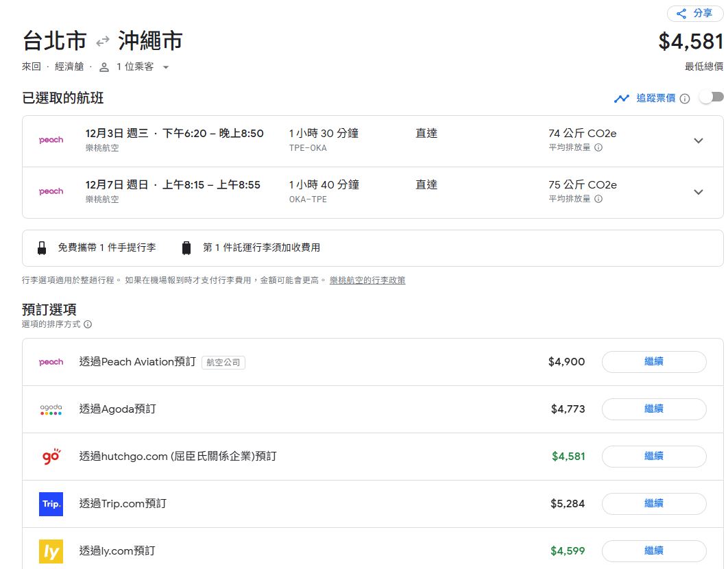Click the $4,900 Peach Aviation price

pyautogui.click(x=566, y=362)
